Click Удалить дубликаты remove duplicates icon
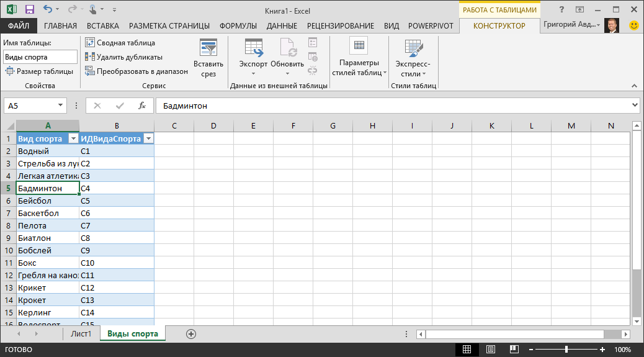The height and width of the screenshot is (357, 644). pyautogui.click(x=90, y=57)
